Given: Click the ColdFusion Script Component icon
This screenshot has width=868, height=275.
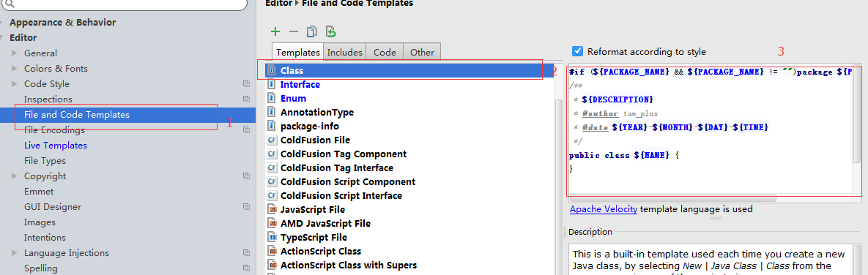Looking at the screenshot, I should [x=272, y=181].
